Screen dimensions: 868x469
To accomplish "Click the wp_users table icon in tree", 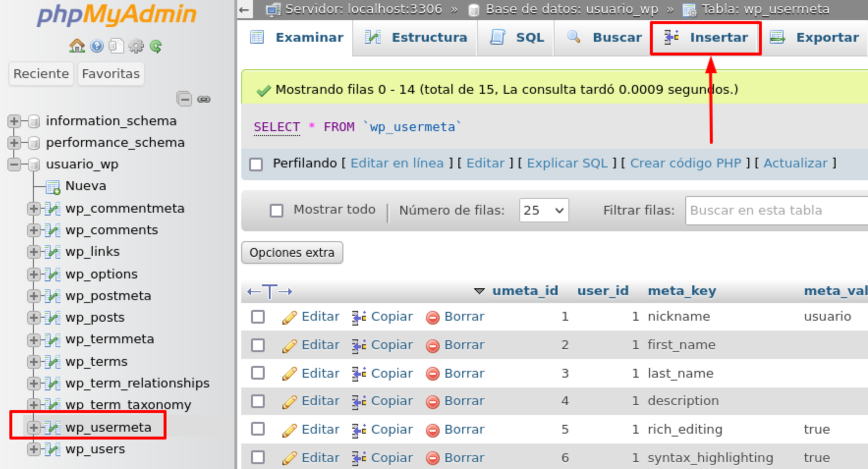I will tap(52, 449).
